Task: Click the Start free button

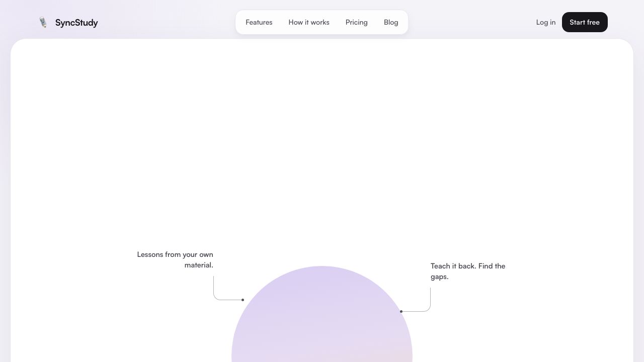Action: (585, 22)
